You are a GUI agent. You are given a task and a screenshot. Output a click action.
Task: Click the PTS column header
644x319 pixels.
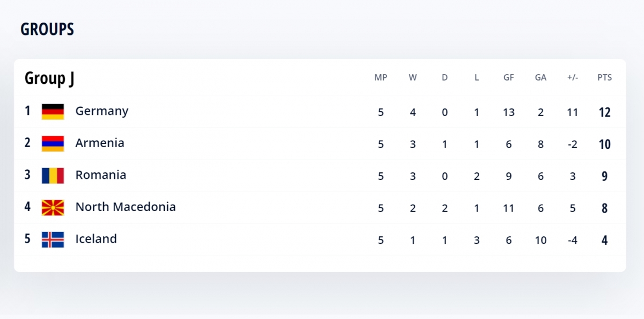click(604, 77)
